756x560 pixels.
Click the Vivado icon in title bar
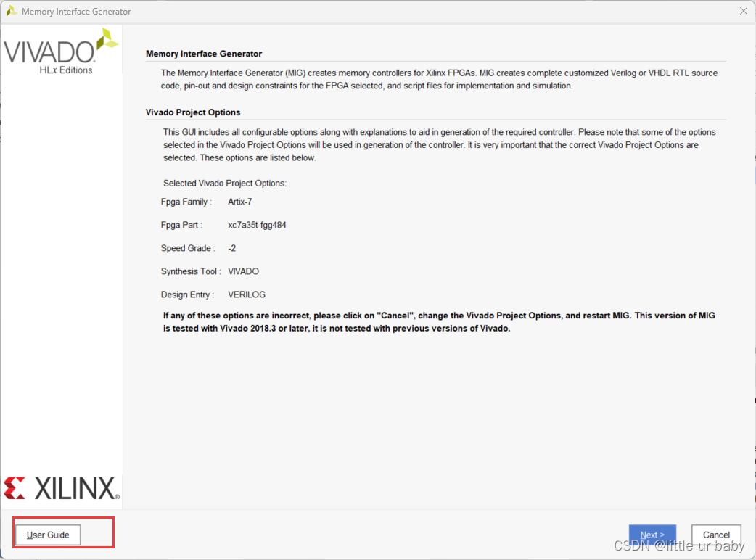(11, 11)
